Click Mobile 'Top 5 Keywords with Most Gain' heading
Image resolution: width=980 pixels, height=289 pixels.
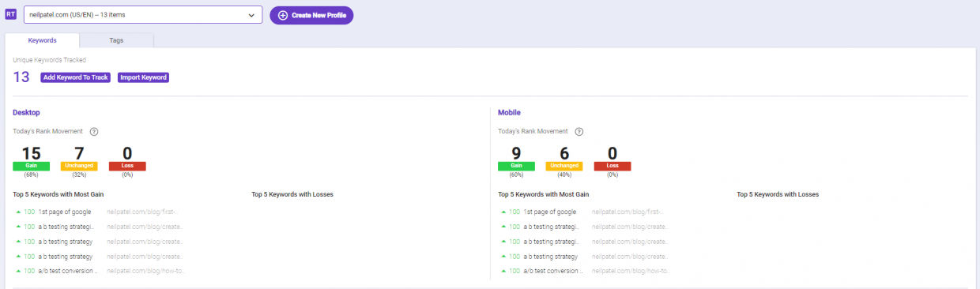pyautogui.click(x=544, y=193)
